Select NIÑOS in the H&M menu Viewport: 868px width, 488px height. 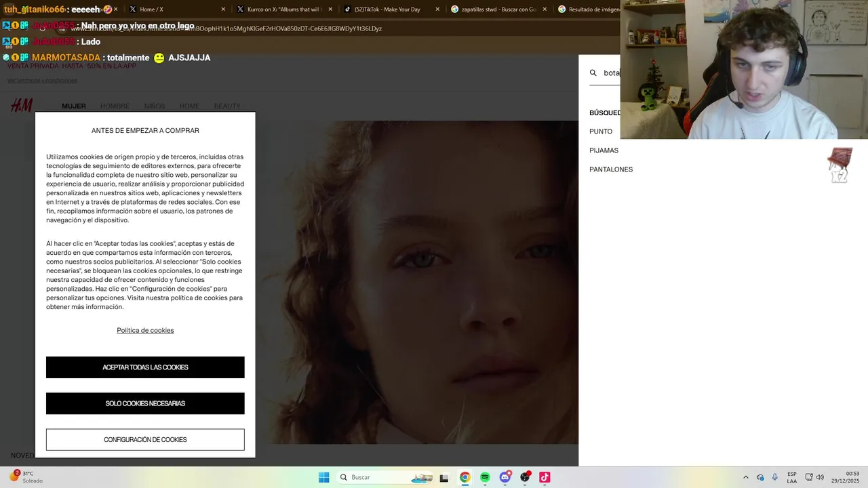pos(155,106)
